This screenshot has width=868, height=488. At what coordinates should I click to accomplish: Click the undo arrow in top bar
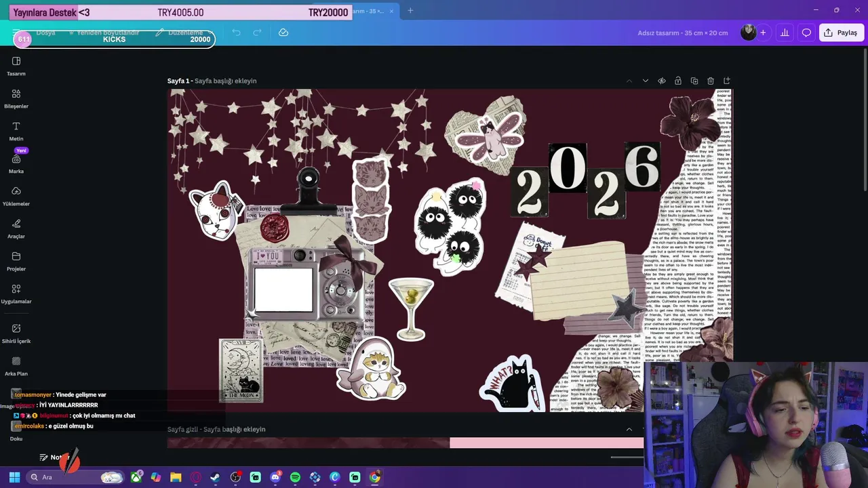[236, 33]
